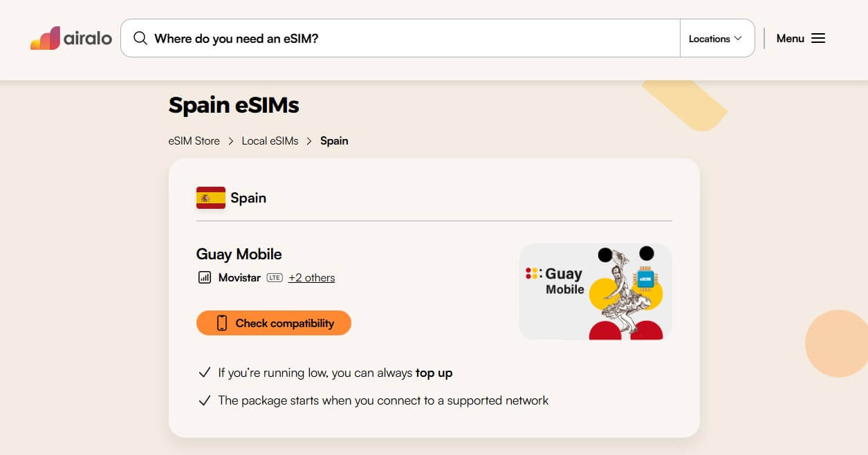This screenshot has width=868, height=455.
Task: Click the search magnifier icon
Action: (140, 38)
